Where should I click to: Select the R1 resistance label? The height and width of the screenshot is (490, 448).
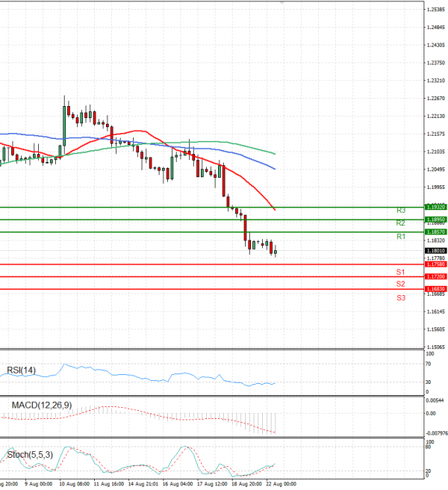[x=401, y=237]
